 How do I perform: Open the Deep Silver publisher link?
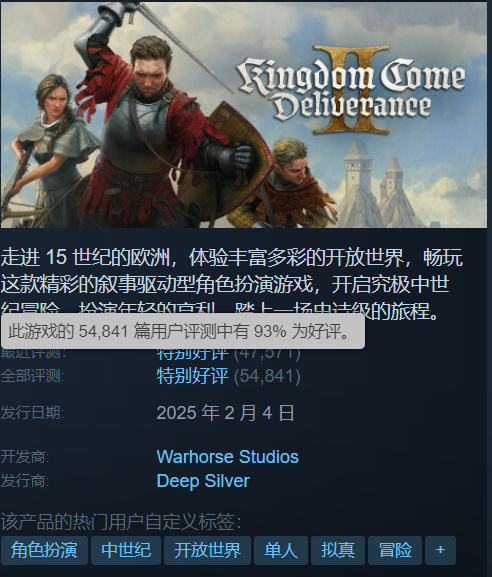click(203, 481)
